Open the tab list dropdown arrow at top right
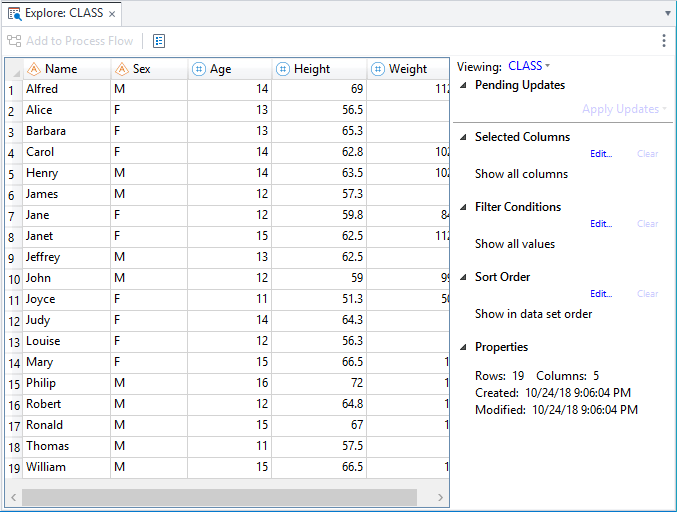The image size is (677, 512). (667, 14)
